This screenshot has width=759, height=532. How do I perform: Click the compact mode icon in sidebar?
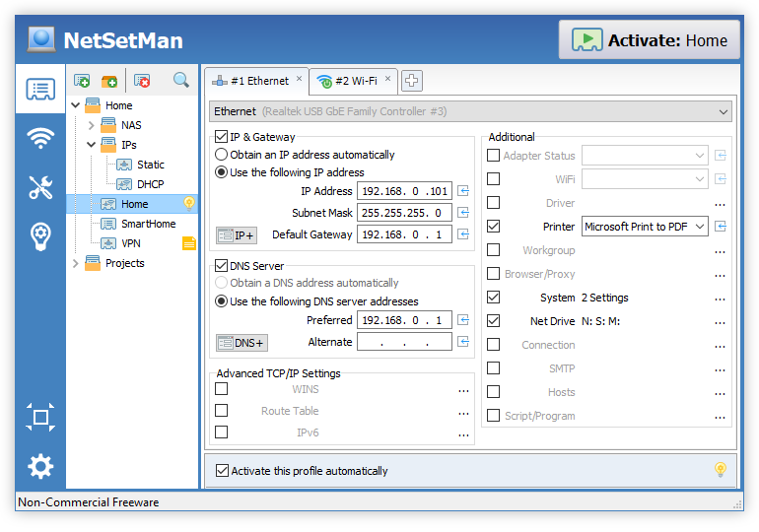click(40, 417)
